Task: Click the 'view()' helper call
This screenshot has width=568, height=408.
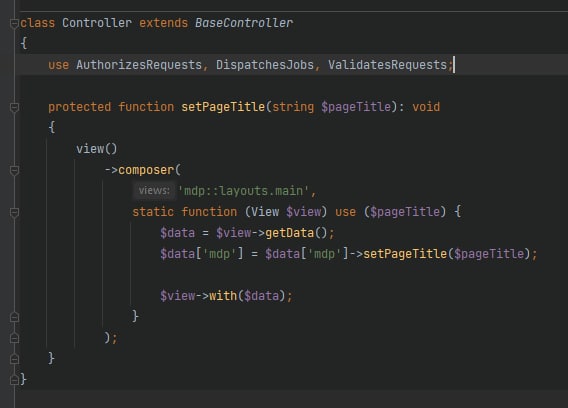Action: [x=97, y=149]
